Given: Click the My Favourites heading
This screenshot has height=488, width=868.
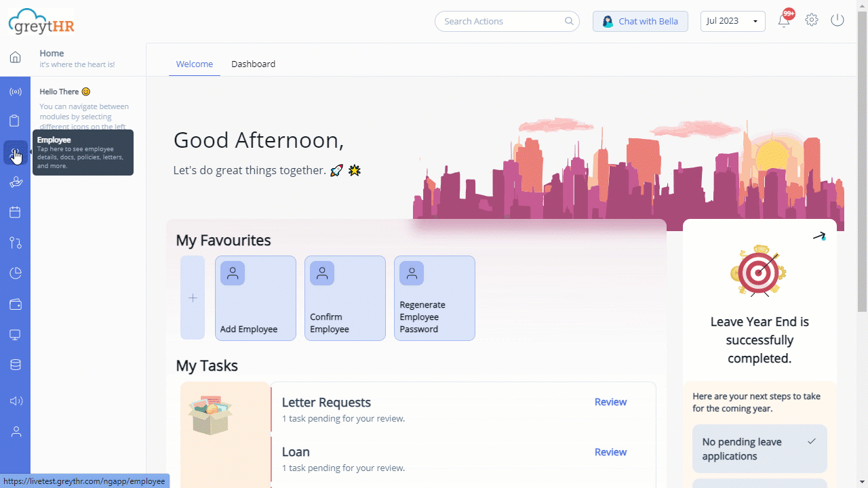Looking at the screenshot, I should [x=223, y=240].
